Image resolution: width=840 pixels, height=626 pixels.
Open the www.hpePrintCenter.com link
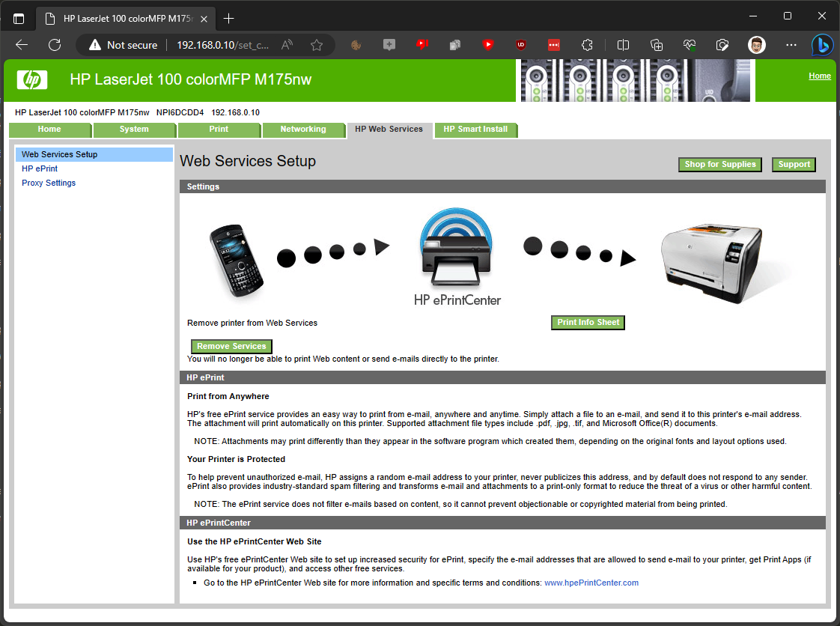click(x=591, y=583)
